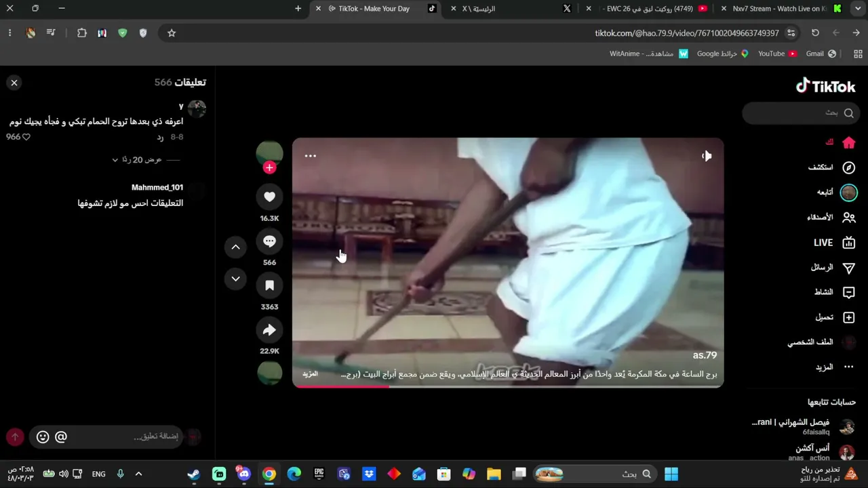Like the comment with 966 likes
The width and height of the screenshot is (868, 488).
click(x=26, y=137)
